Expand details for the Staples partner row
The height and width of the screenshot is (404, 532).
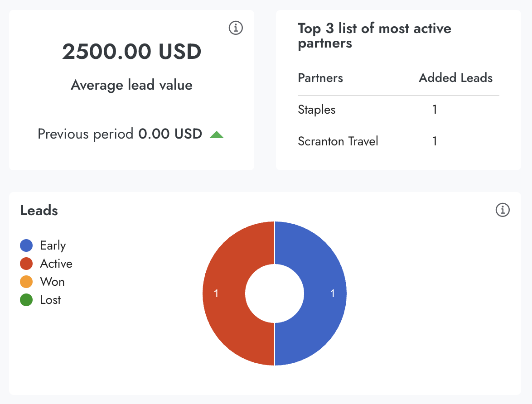click(316, 110)
